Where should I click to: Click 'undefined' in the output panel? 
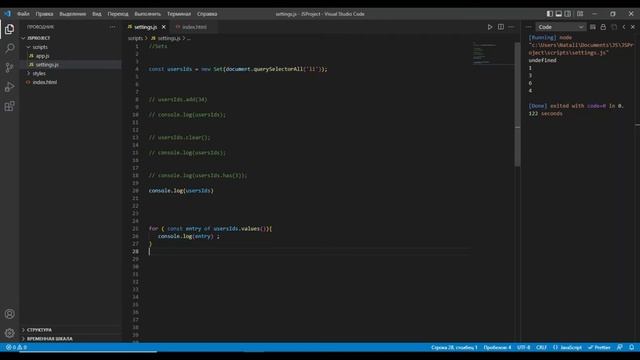click(542, 60)
